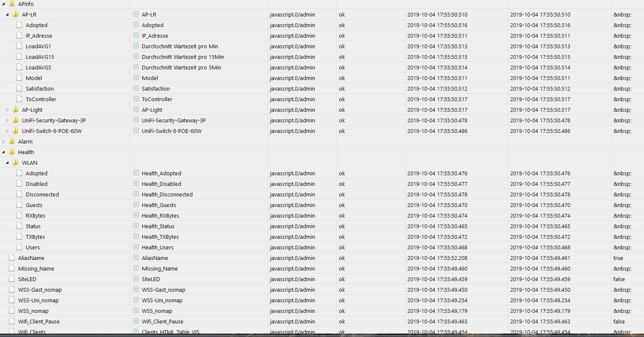Click state icon next to WSS_nomap name
644x337 pixels.
coord(136,310)
